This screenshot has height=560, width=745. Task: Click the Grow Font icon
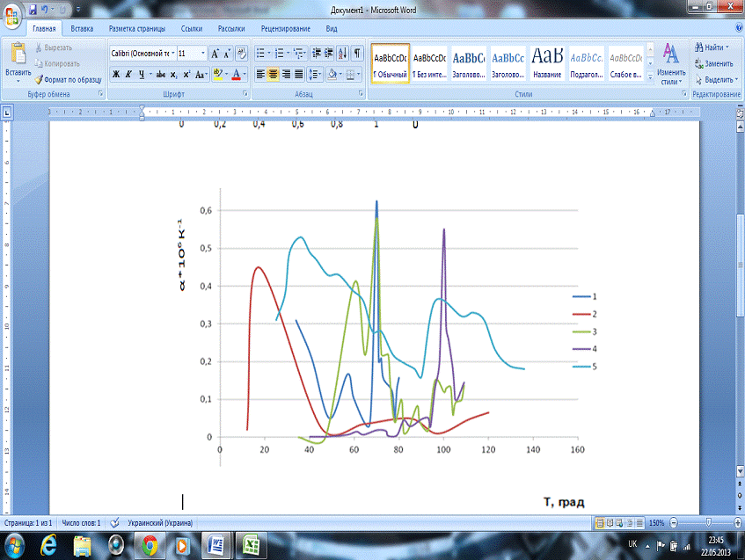pos(216,54)
